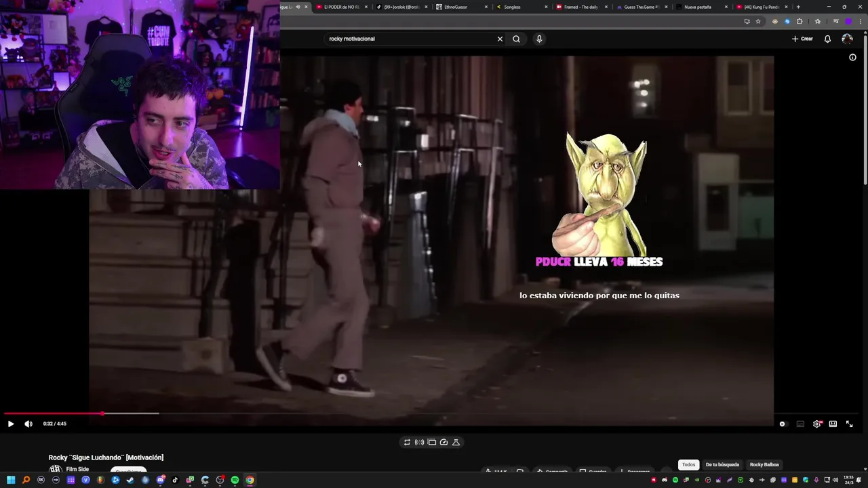Open the YouTube account avatar menu
The height and width of the screenshot is (488, 868).
pos(847,39)
